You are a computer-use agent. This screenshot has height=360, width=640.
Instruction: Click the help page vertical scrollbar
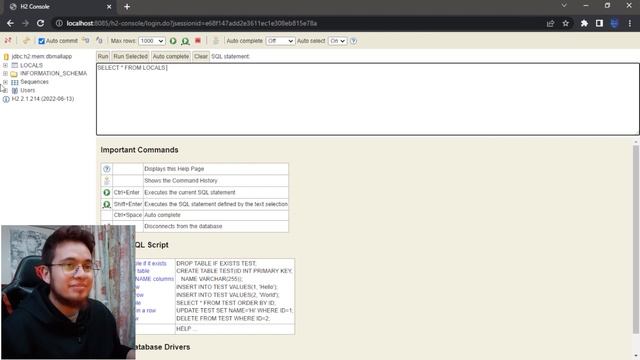click(636, 239)
